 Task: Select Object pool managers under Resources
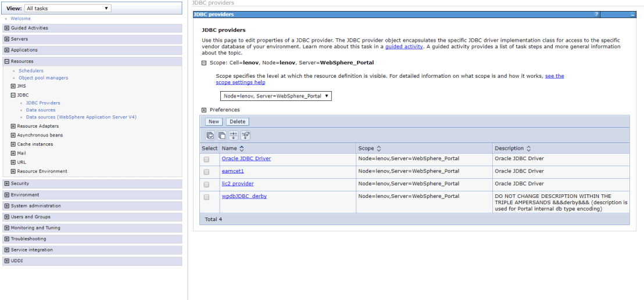(43, 78)
